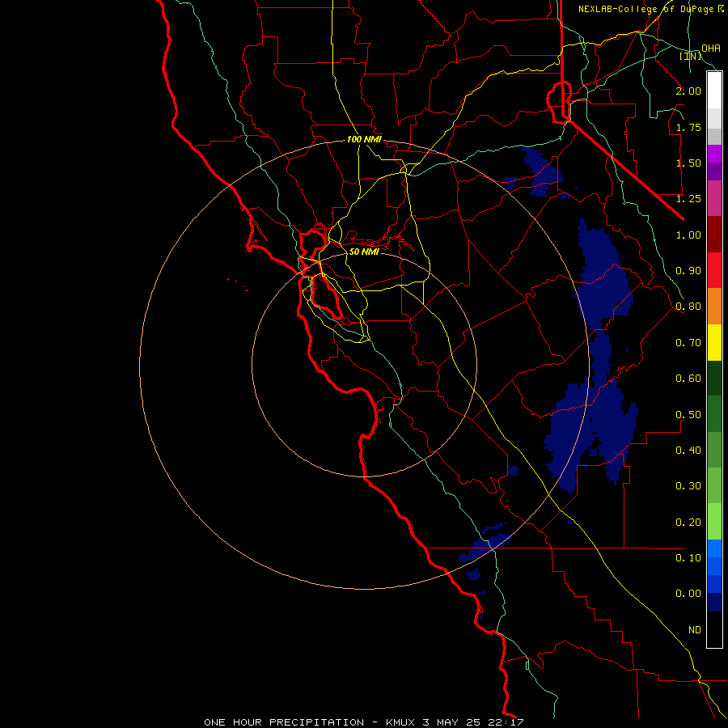The width and height of the screenshot is (728, 728).
Task: Click the 0.70 legend value
Action: coord(688,343)
